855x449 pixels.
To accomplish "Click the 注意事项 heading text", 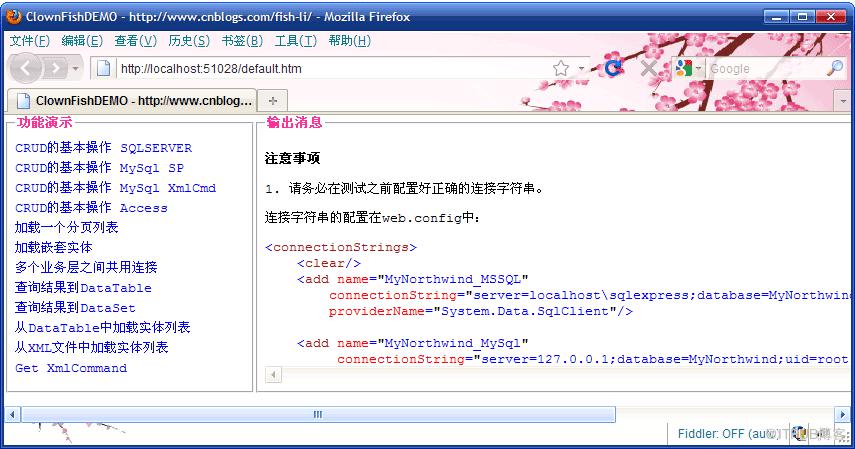I will 292,158.
